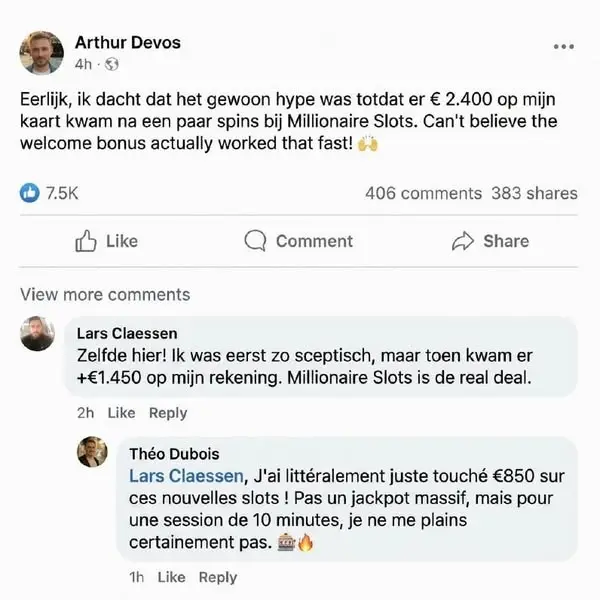The height and width of the screenshot is (600, 600).
Task: Click the thumbs-up outline Like icon
Action: click(x=85, y=241)
